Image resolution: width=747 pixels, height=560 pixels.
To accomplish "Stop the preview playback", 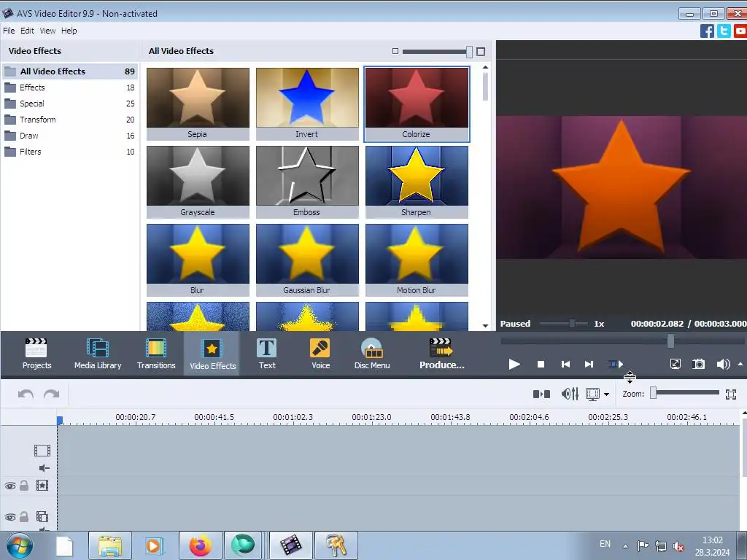I will coord(541,365).
